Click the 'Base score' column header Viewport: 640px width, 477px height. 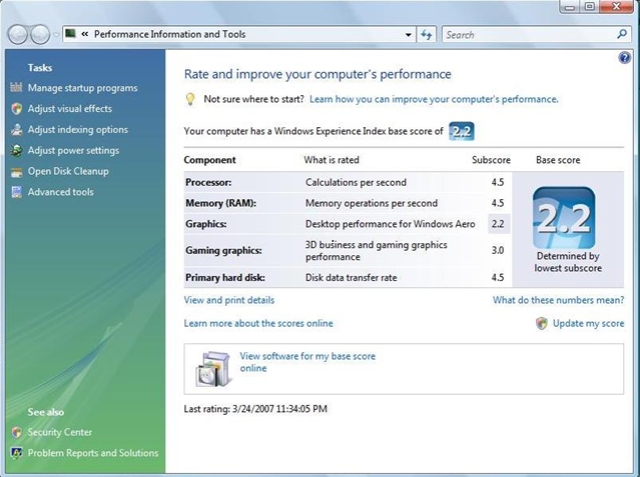point(558,160)
